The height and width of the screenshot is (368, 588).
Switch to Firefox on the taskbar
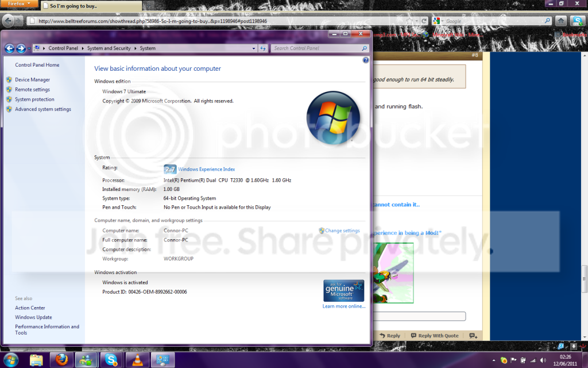[x=61, y=360]
